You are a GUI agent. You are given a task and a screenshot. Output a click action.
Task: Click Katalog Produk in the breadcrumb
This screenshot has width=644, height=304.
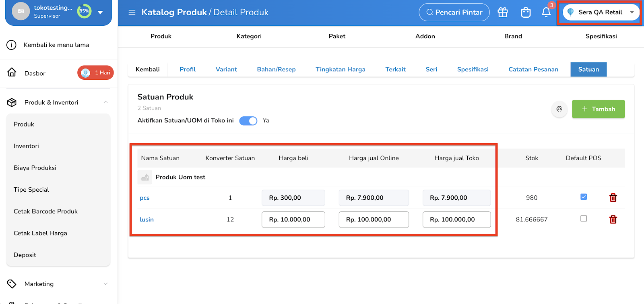pos(174,12)
